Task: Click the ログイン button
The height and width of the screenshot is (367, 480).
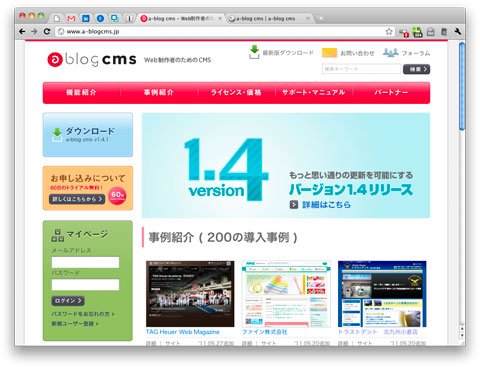Action: pyautogui.click(x=68, y=301)
